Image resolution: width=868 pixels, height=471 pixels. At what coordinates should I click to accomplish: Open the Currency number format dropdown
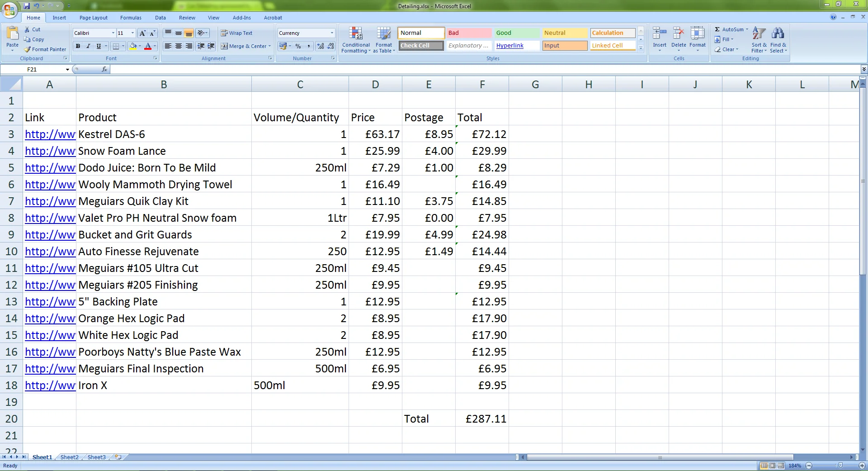pyautogui.click(x=332, y=33)
